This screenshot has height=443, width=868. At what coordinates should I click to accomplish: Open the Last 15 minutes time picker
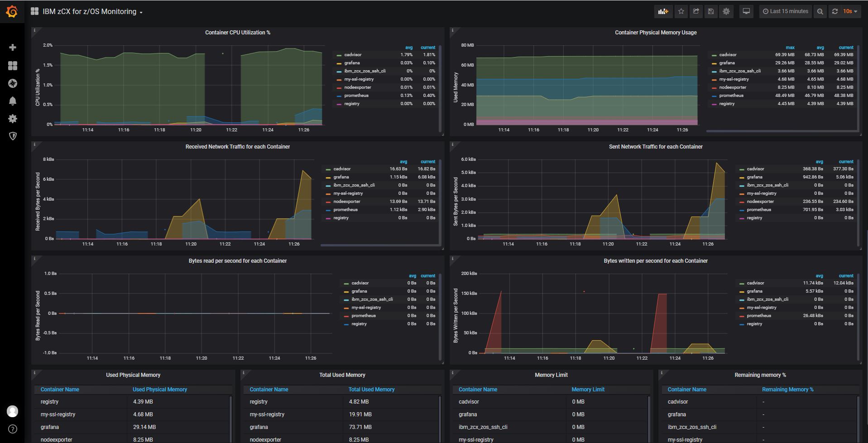pyautogui.click(x=786, y=12)
